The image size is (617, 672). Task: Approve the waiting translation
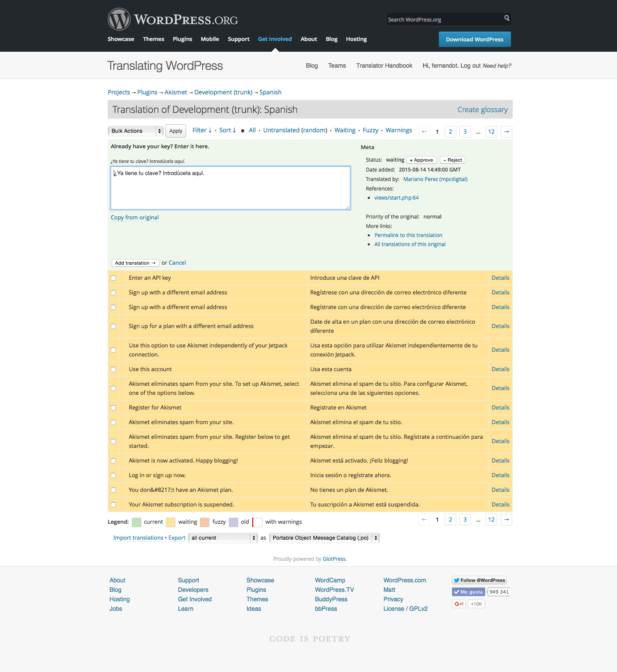(421, 160)
